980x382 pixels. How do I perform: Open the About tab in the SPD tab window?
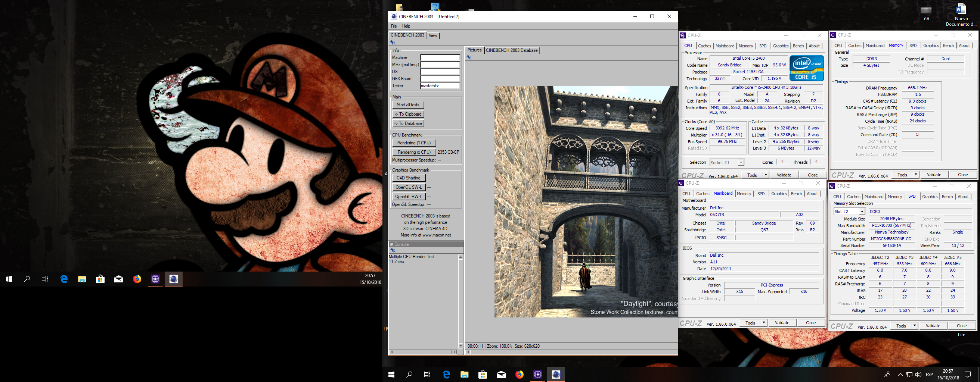(963, 197)
